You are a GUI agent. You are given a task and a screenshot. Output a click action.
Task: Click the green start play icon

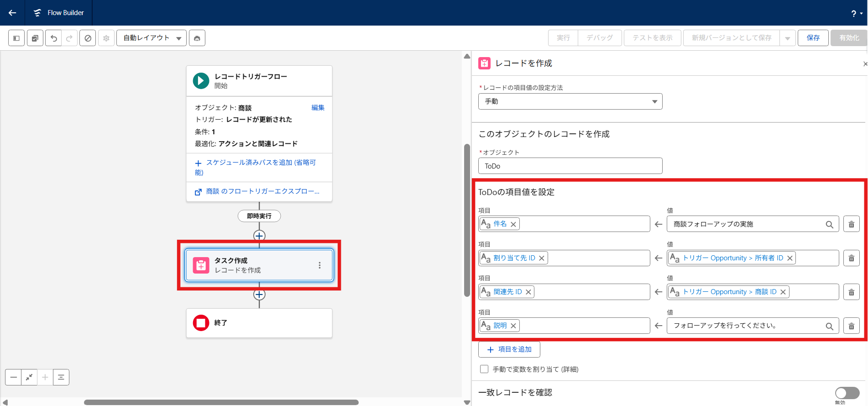tap(201, 81)
